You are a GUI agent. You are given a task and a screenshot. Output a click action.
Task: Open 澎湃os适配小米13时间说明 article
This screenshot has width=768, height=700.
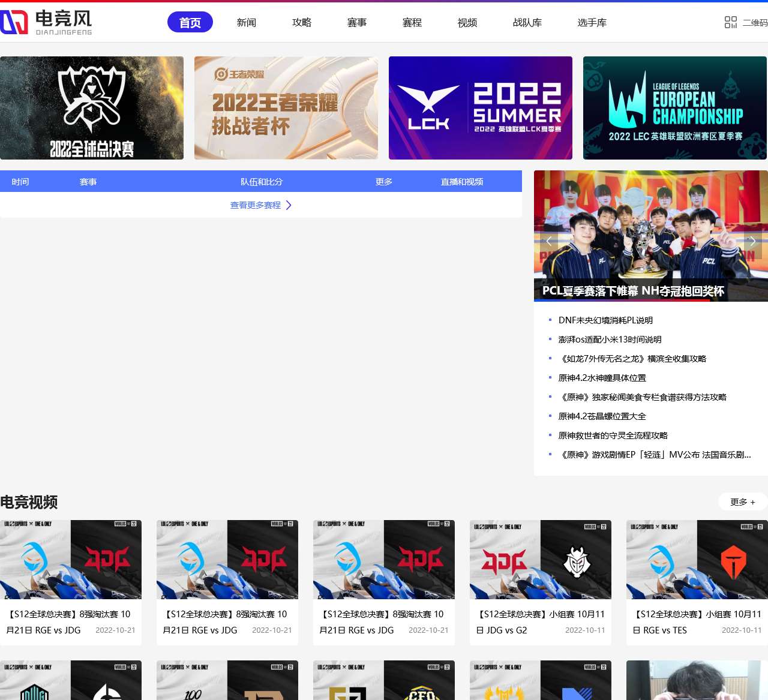pos(610,340)
